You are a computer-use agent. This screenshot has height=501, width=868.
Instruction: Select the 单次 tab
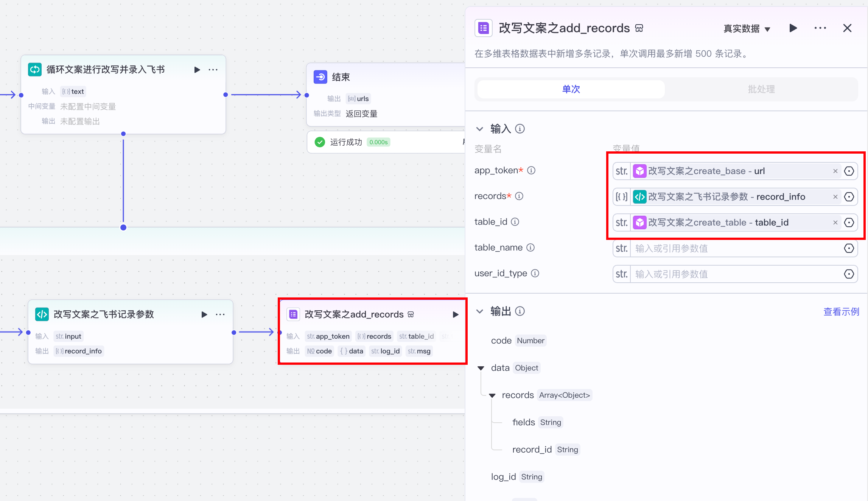pos(571,89)
